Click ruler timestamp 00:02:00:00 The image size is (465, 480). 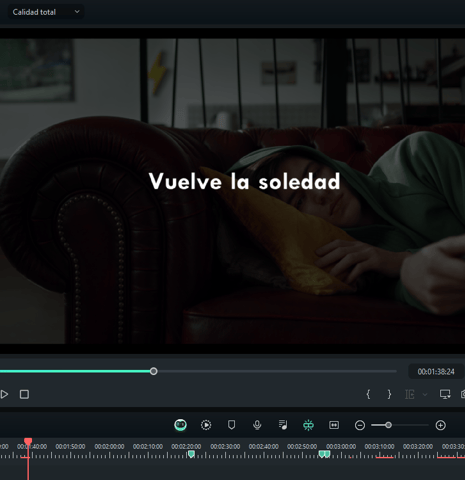tap(109, 446)
